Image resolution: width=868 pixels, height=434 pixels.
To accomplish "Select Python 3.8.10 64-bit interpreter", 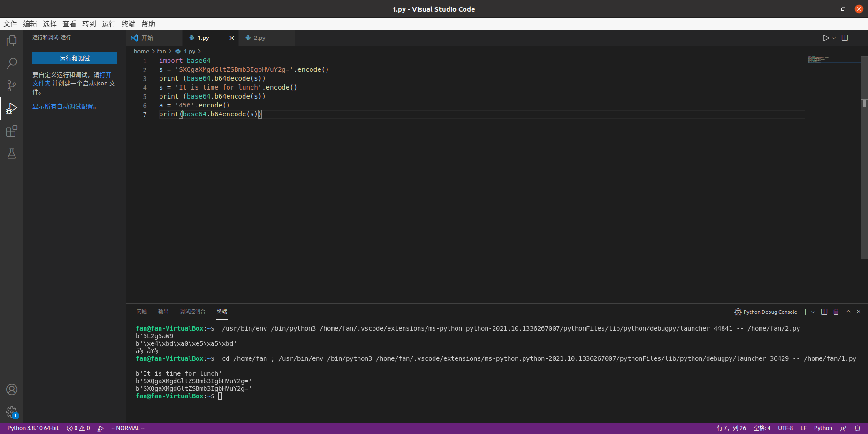I will [x=33, y=428].
